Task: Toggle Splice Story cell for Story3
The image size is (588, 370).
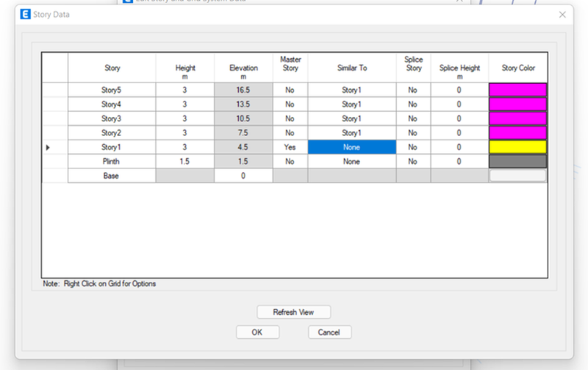Action: (x=413, y=118)
